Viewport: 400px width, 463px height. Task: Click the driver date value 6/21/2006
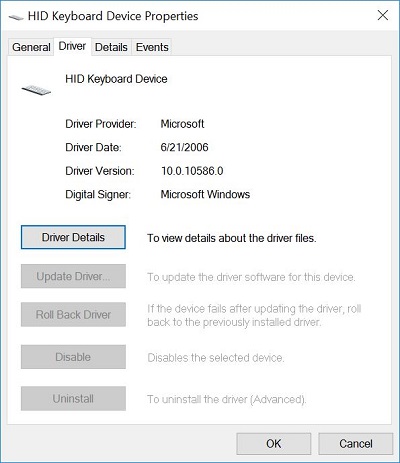(x=184, y=147)
